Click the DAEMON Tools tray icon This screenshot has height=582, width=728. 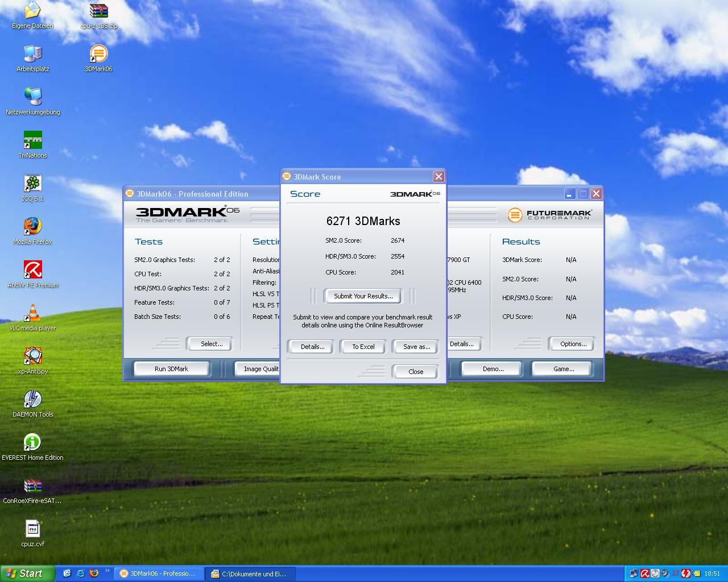click(x=686, y=573)
